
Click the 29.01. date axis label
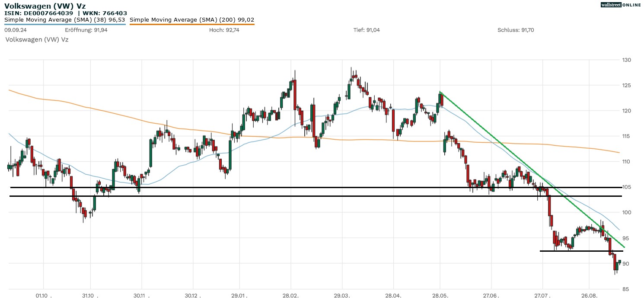pos(239,295)
